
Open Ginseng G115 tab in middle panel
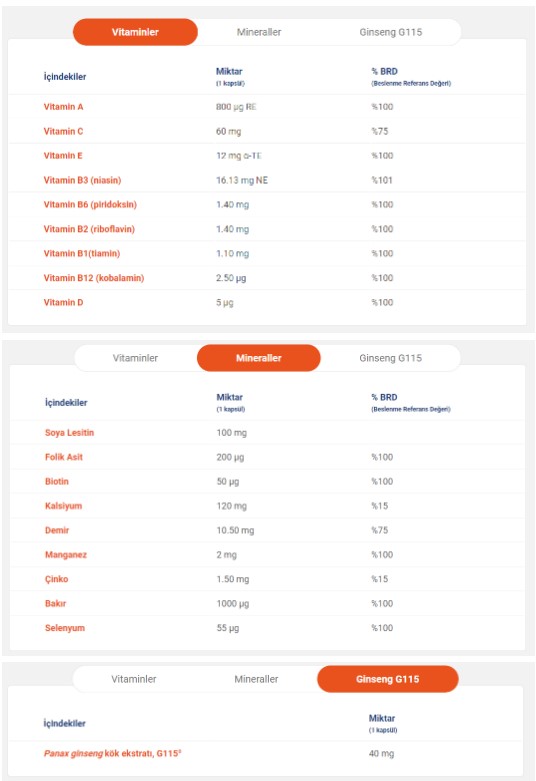(391, 358)
